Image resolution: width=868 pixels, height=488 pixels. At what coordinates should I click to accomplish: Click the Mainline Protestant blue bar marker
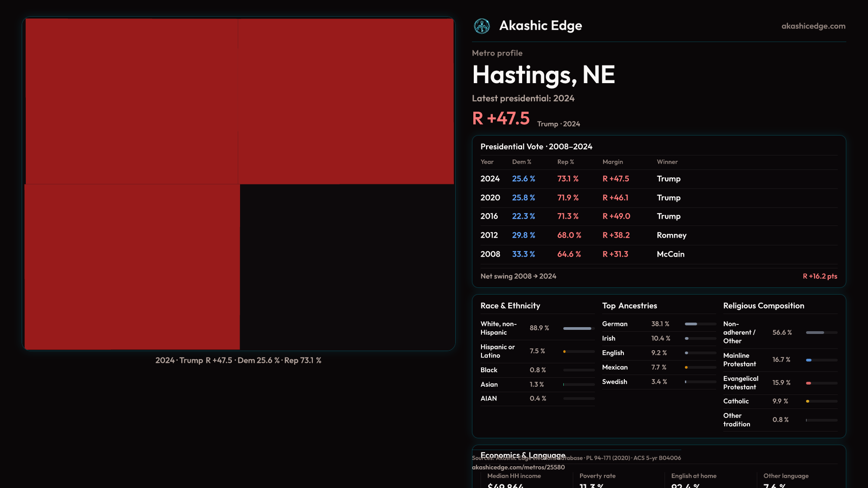(x=809, y=360)
